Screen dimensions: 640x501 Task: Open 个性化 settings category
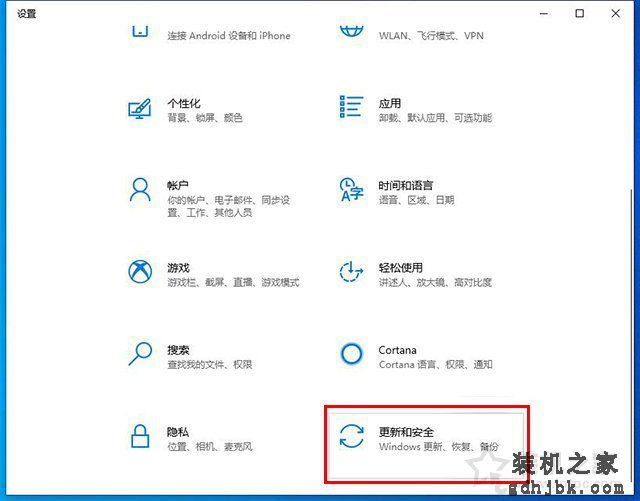coord(184,103)
